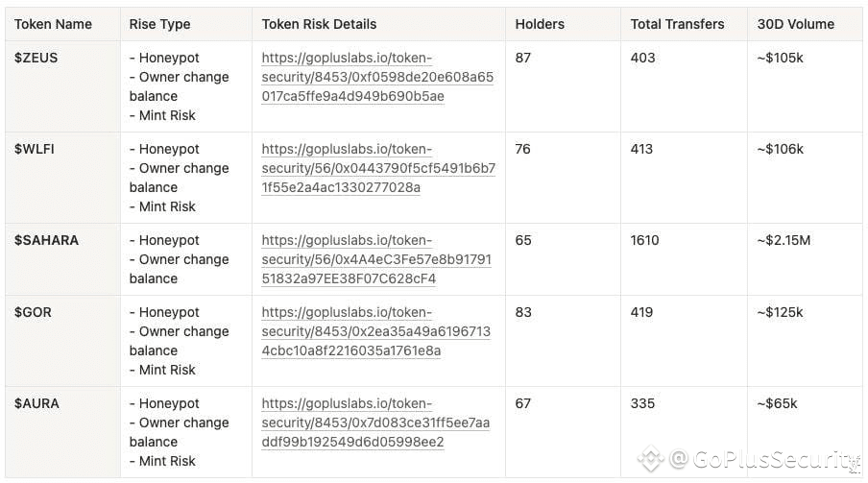Click the @GoPlusSecurity watermark text
Viewport: 868px width, 483px height.
click(765, 459)
